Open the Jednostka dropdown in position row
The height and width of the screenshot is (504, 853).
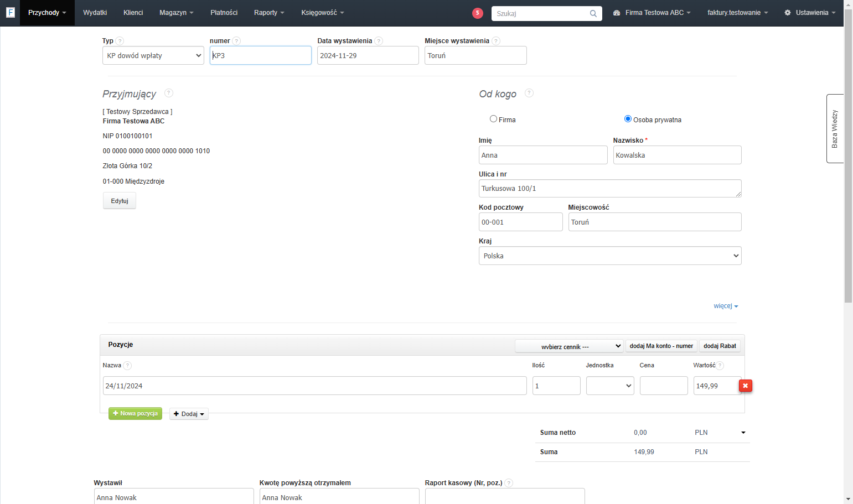[610, 386]
